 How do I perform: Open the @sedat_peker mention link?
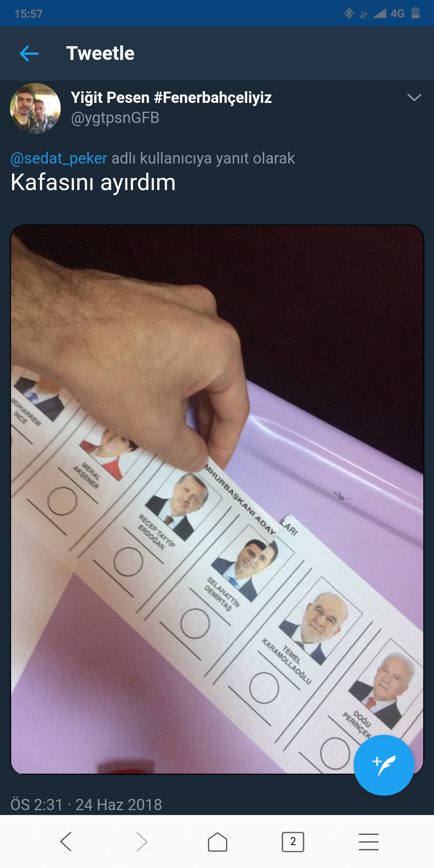(59, 158)
